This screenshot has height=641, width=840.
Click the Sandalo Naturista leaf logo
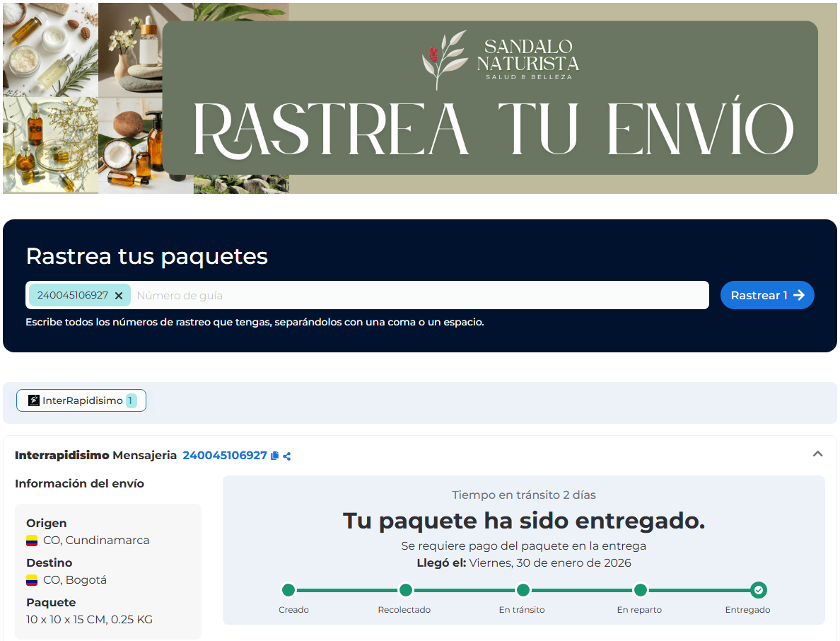click(443, 58)
